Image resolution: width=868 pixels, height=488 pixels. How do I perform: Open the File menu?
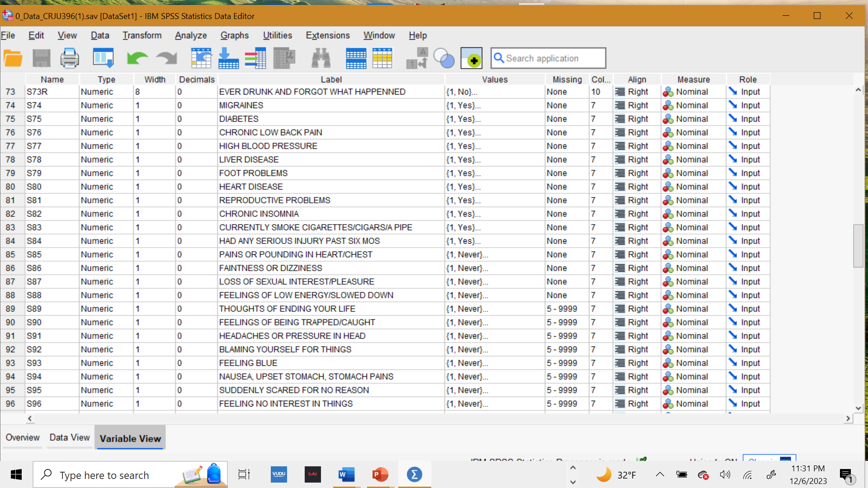8,35
